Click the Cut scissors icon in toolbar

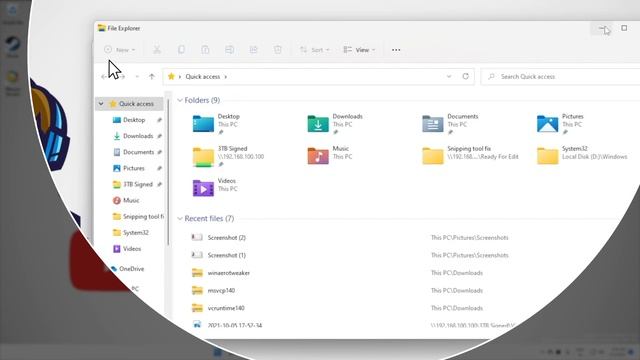tap(157, 50)
